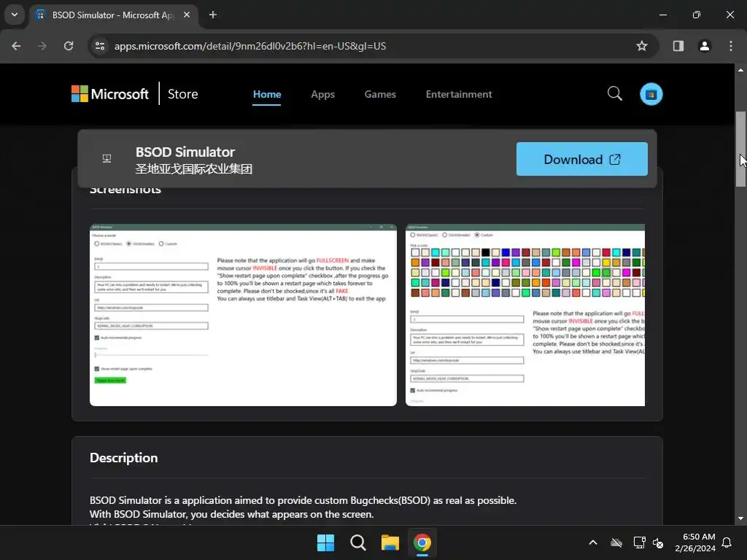View site information icon in address bar
Image resolution: width=747 pixels, height=560 pixels.
click(x=100, y=46)
